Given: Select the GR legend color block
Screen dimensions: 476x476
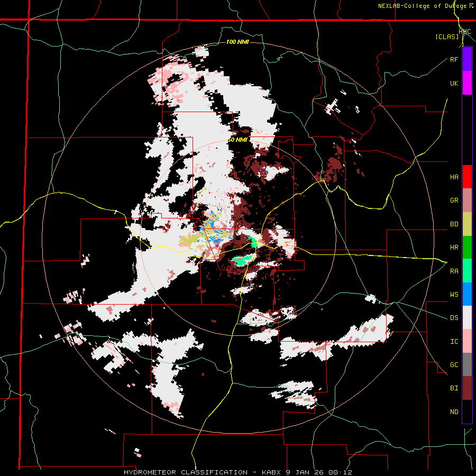Looking at the screenshot, I should coord(467,200).
